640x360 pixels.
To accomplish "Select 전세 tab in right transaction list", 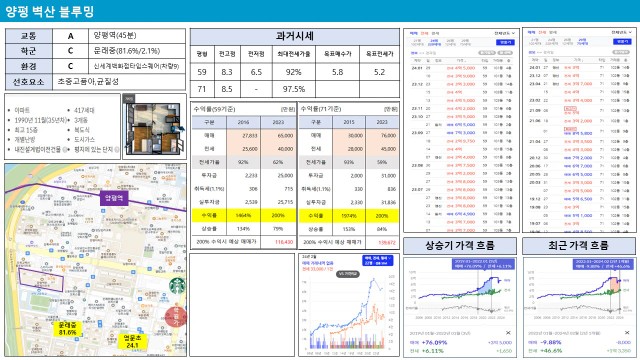I will click(x=542, y=32).
